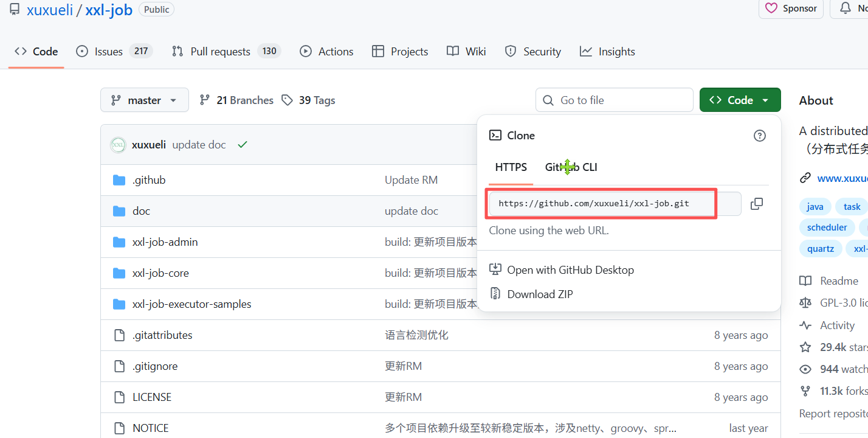Screen dimensions: 868x438
Task: Click the link icon beside the website URL
Action: pos(805,178)
